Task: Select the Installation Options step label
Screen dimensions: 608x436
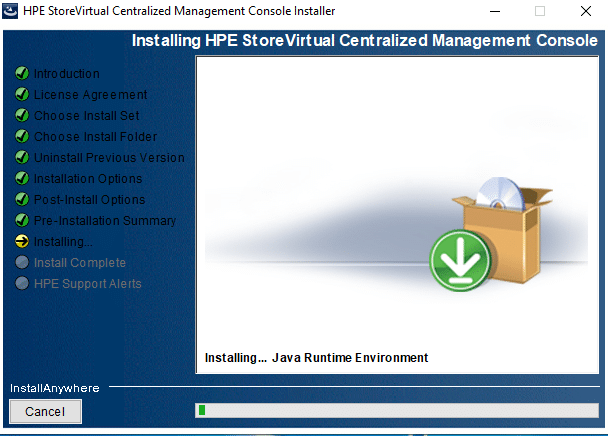Action: [88, 178]
